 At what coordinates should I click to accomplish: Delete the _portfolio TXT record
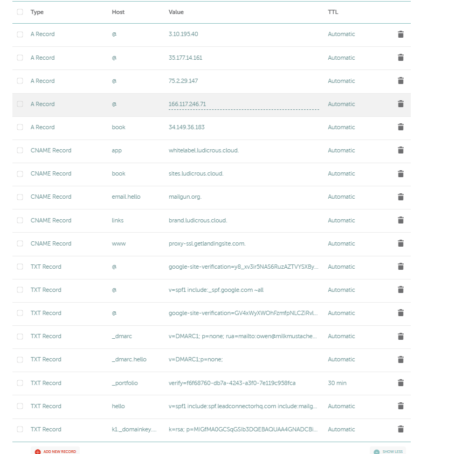[x=401, y=383]
